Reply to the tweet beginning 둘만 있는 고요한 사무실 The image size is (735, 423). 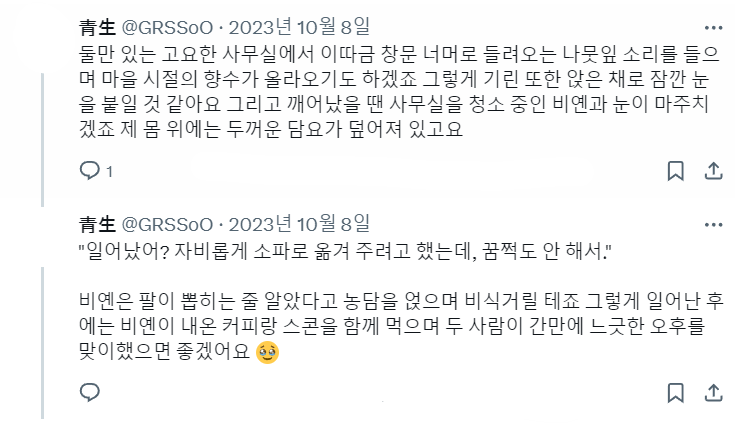(x=90, y=171)
